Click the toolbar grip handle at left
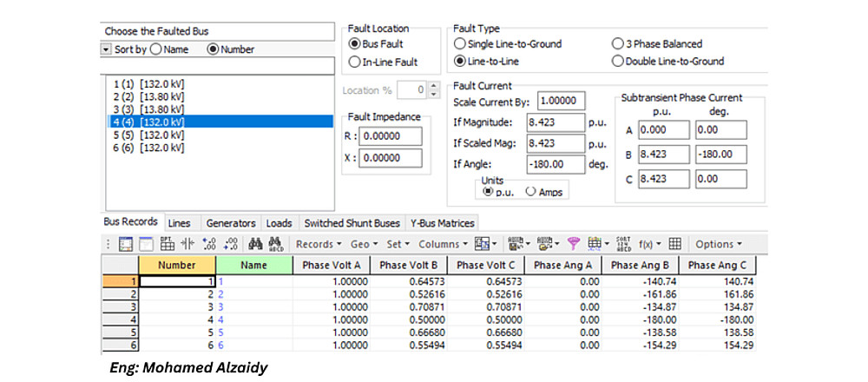This screenshot has width=868, height=382. pos(108,244)
